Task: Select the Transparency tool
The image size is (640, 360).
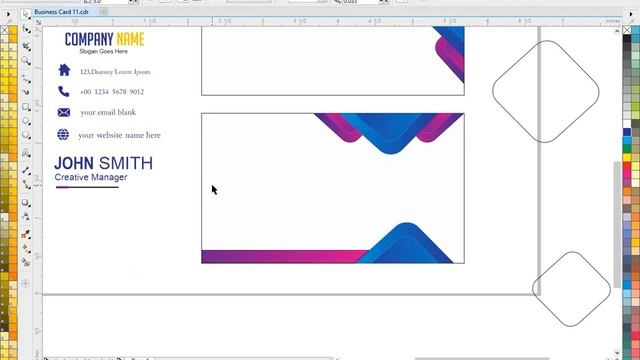Action: click(26, 216)
